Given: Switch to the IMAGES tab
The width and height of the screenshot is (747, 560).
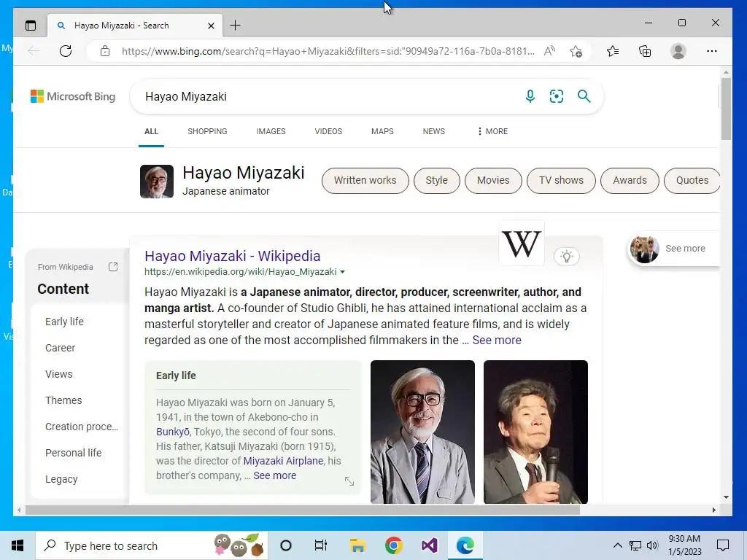Looking at the screenshot, I should point(271,131).
